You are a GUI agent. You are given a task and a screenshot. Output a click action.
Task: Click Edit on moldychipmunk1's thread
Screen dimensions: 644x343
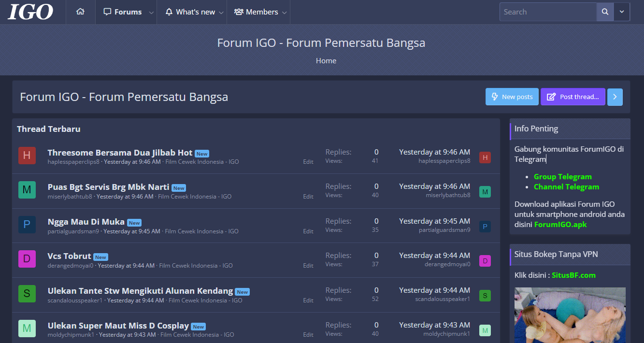[308, 334]
